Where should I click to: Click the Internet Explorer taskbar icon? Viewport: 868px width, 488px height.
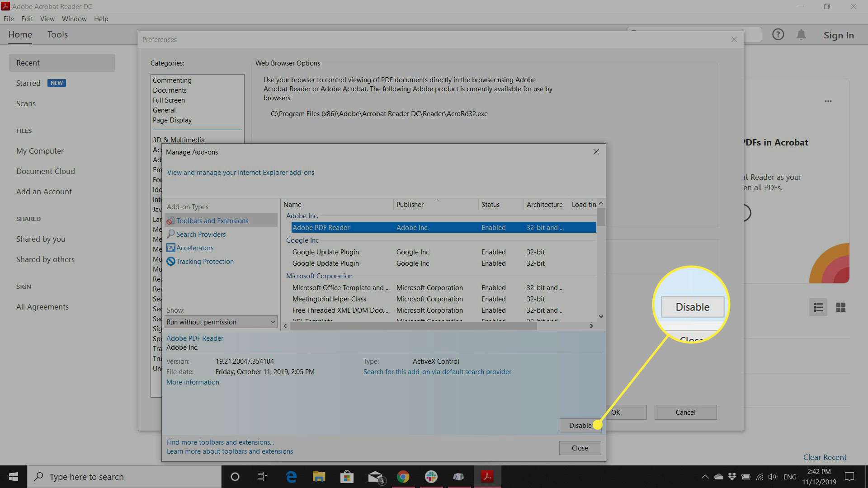click(x=291, y=476)
